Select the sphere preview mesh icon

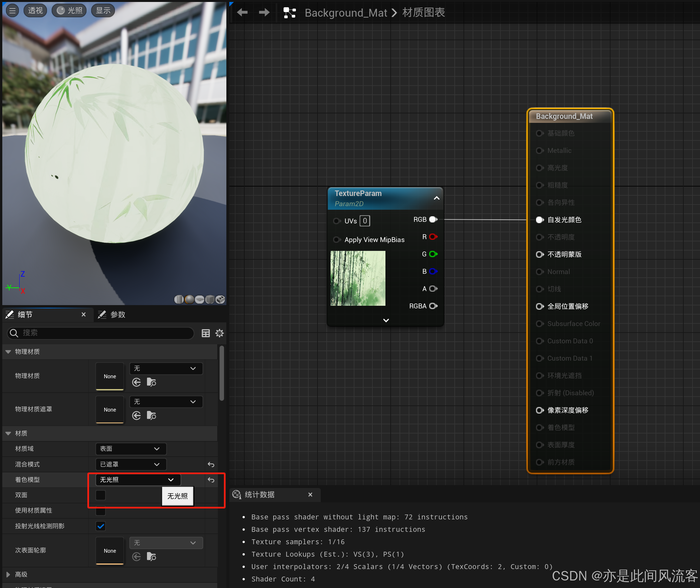pos(189,299)
